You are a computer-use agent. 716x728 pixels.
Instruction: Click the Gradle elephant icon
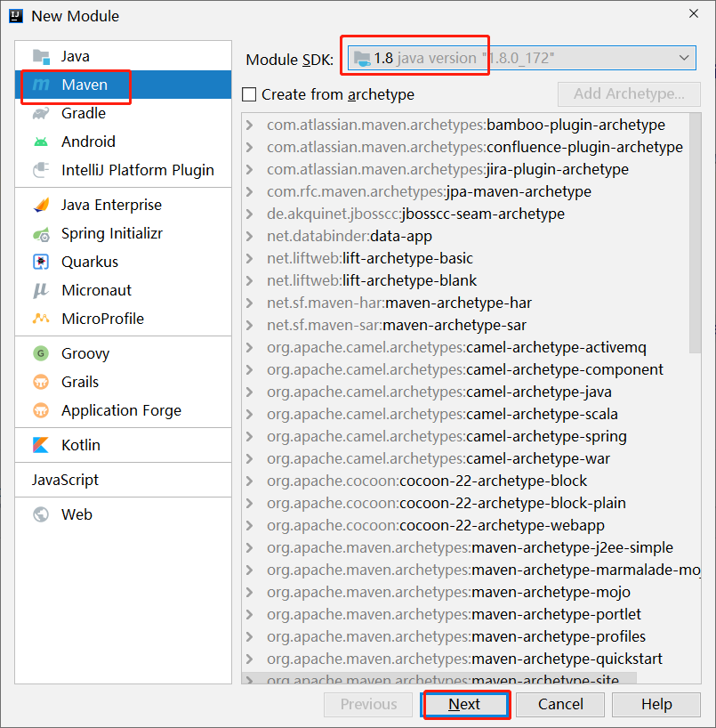click(x=41, y=113)
